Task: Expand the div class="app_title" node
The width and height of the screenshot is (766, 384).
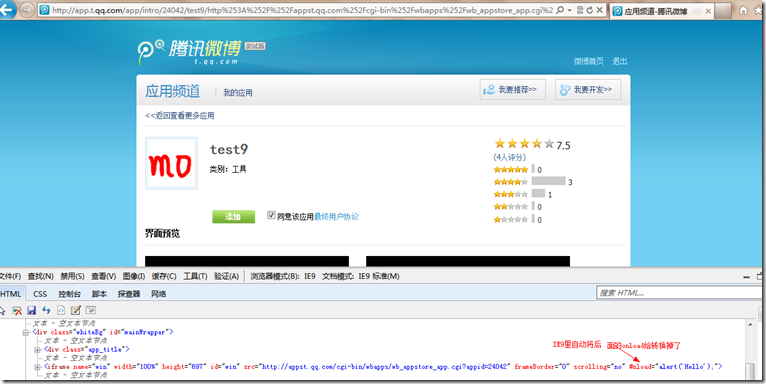Action: (x=37, y=350)
